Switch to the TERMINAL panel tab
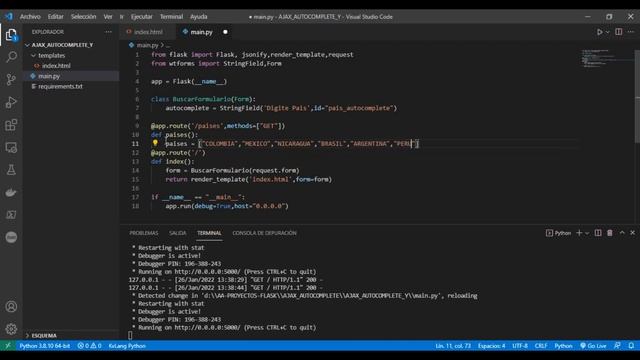Image resolution: width=640 pixels, height=360 pixels. (x=209, y=233)
